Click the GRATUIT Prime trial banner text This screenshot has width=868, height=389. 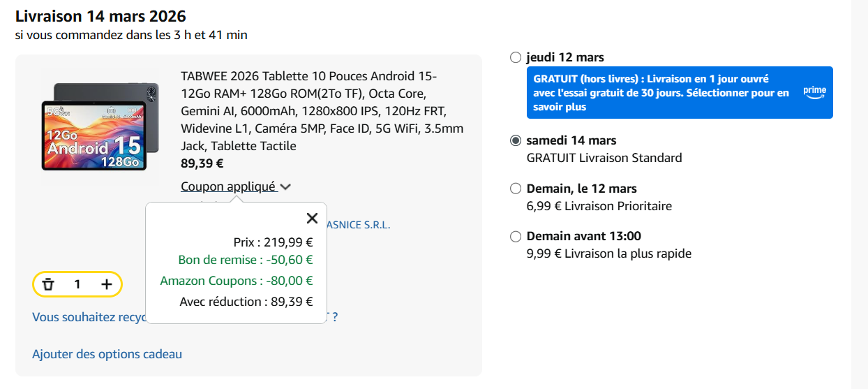[x=661, y=93]
